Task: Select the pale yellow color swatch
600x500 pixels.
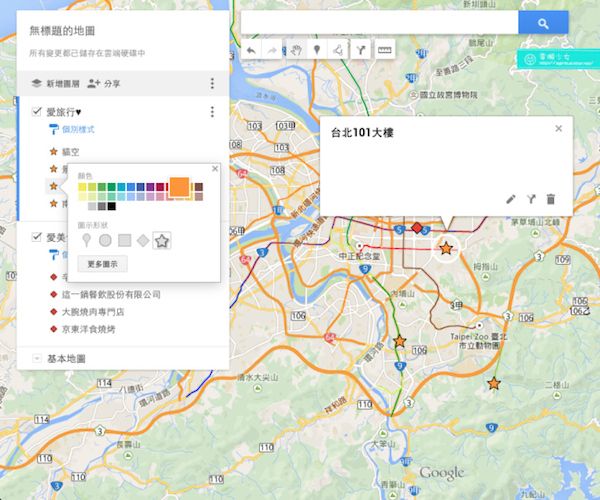Action: pos(82,197)
